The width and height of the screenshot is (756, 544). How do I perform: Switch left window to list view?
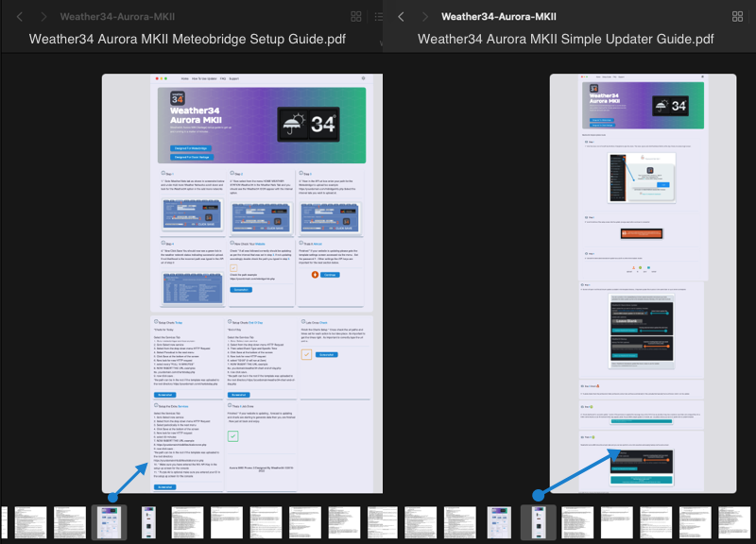[379, 17]
